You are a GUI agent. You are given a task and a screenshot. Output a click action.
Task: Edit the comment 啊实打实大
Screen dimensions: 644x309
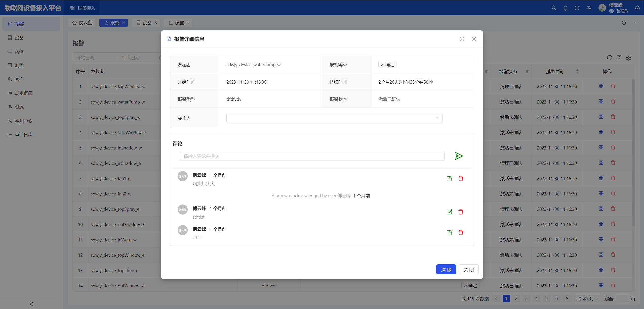tap(449, 179)
